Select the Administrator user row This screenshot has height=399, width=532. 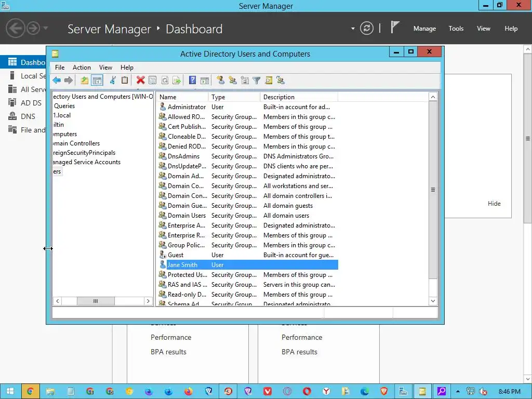248,107
